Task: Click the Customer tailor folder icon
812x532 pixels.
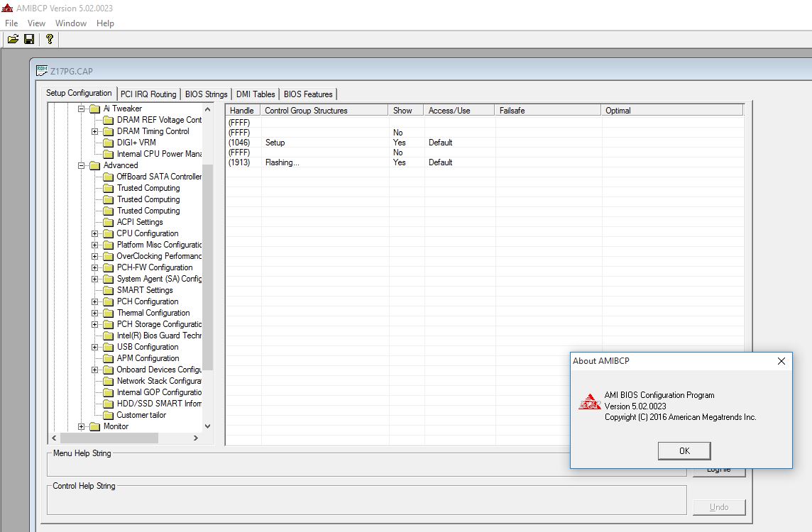Action: pos(108,416)
